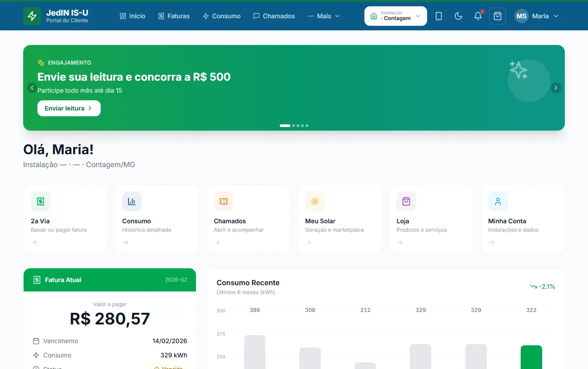Click arrow on the 2a Via card
Screen dimensions: 588x369
point(34,242)
